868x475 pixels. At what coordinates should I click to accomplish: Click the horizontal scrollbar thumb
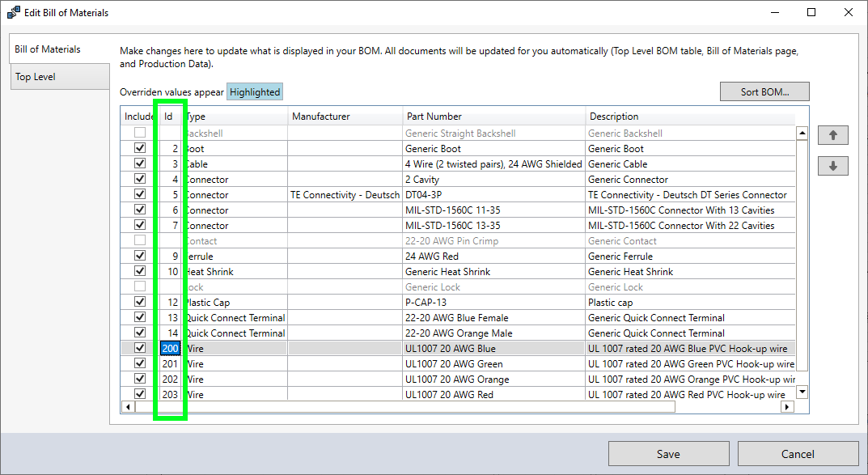(x=405, y=407)
